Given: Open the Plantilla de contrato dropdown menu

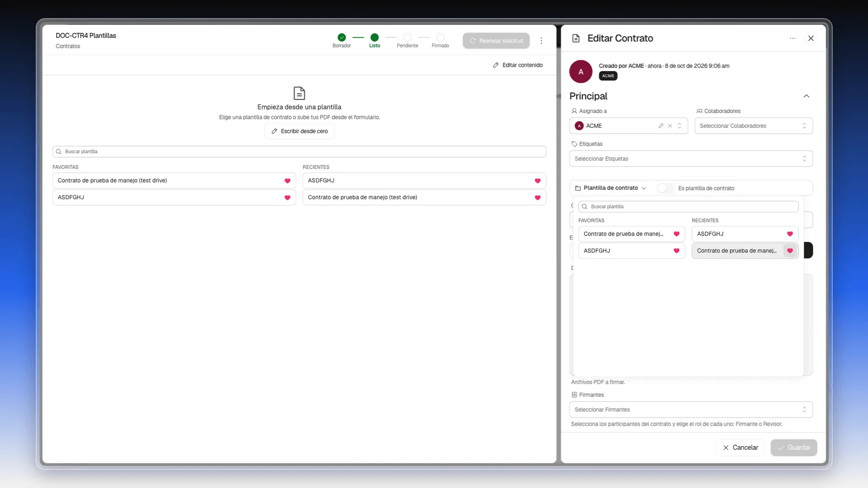Looking at the screenshot, I should point(610,188).
